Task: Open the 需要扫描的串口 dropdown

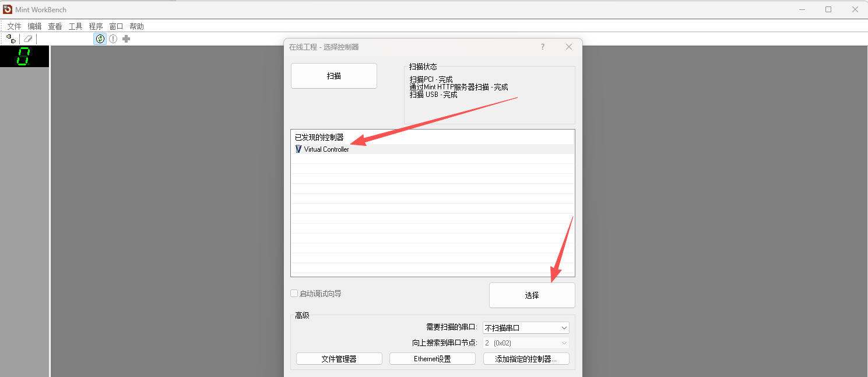Action: (x=526, y=328)
